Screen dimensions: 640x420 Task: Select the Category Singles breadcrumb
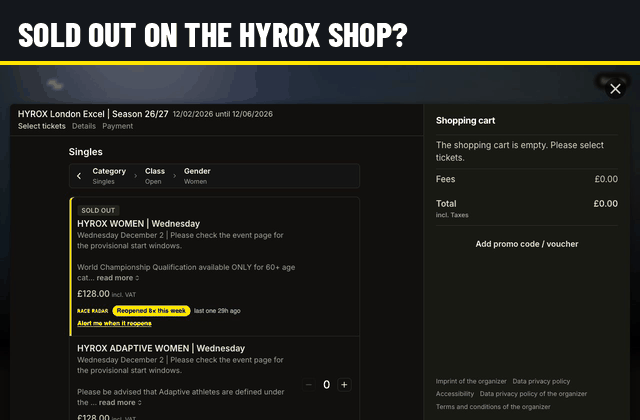(109, 176)
